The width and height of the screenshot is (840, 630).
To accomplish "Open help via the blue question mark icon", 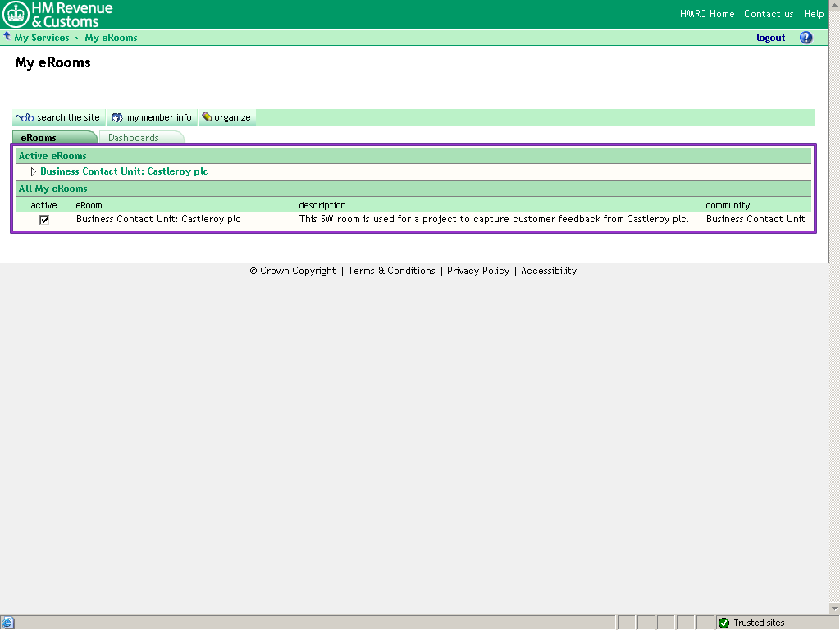I will (x=806, y=38).
